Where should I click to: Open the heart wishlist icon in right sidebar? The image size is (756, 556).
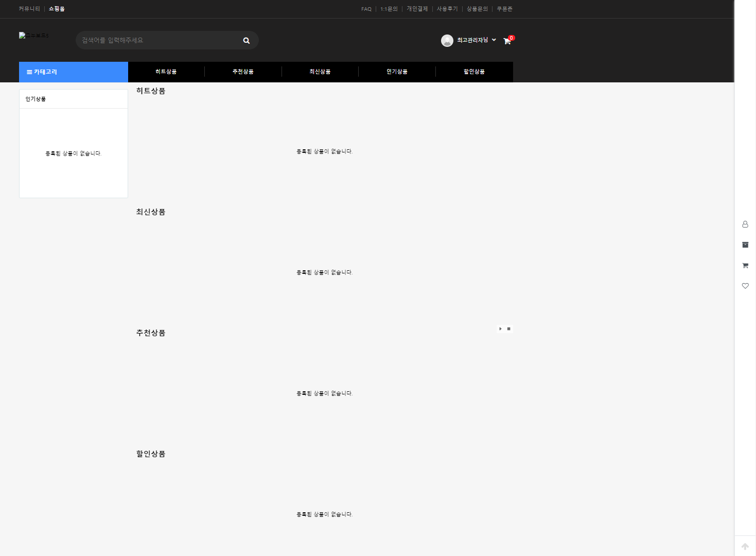point(745,286)
